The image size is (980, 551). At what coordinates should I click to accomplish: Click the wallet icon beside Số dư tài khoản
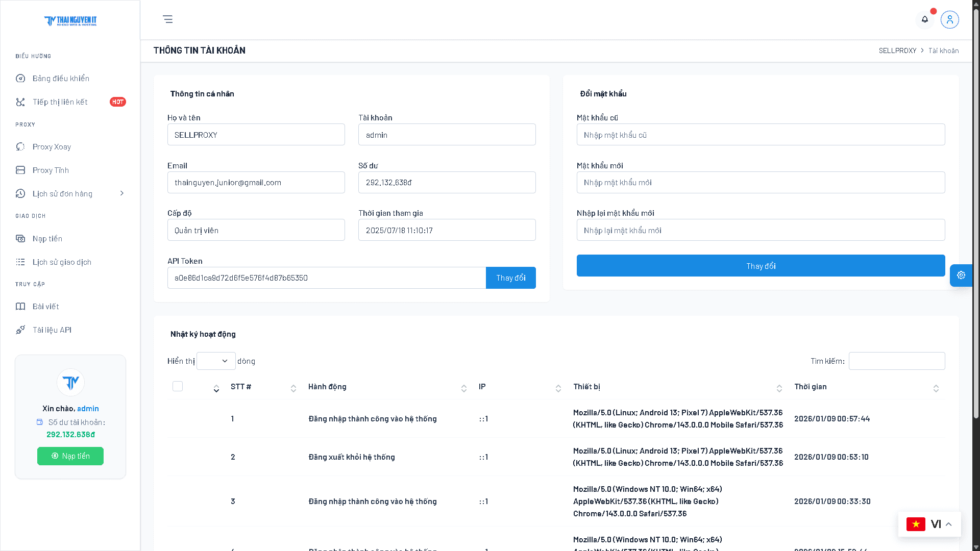point(40,422)
